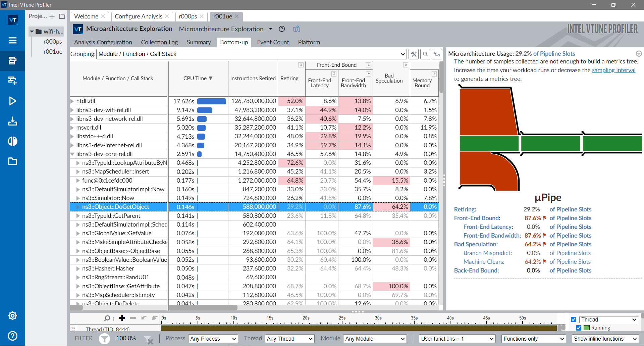The width and height of the screenshot is (644, 346).
Task: Open the grid search magnifier icon
Action: click(x=425, y=54)
